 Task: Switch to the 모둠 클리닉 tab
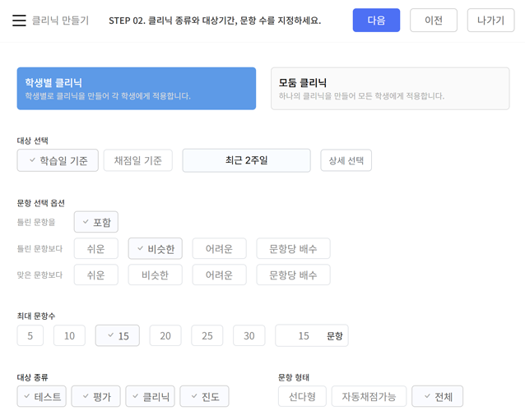tap(389, 88)
